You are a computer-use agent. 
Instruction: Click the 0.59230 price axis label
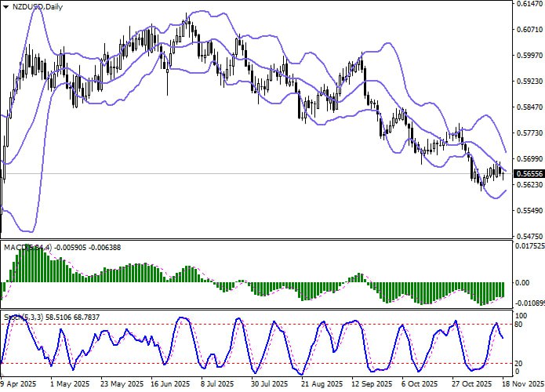(529, 82)
